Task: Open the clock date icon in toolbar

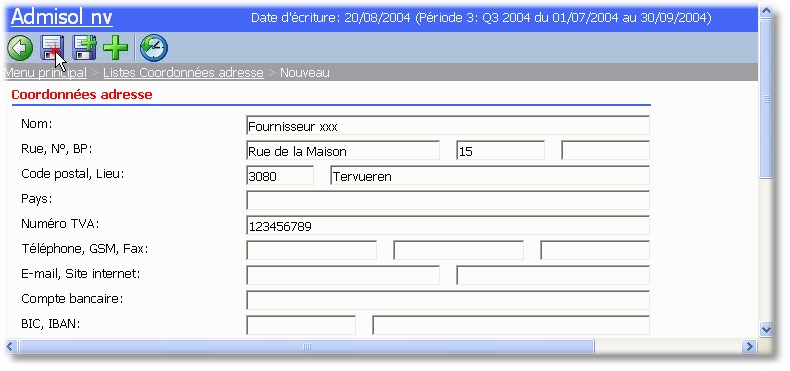Action: [x=154, y=48]
